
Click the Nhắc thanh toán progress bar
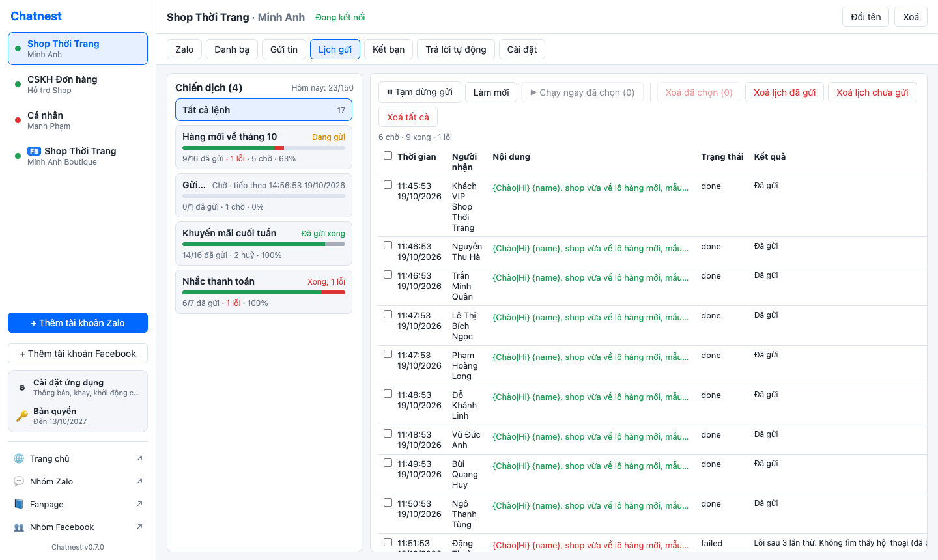pos(264,292)
